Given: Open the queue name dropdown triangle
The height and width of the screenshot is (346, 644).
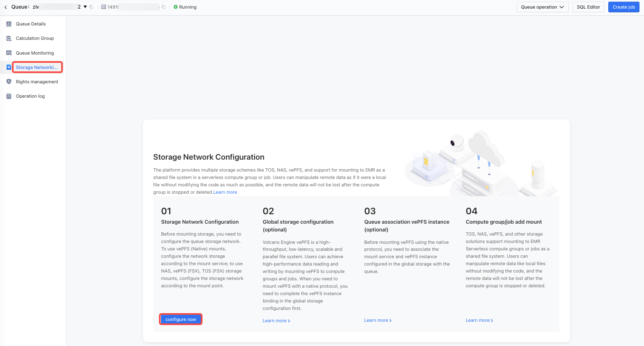Looking at the screenshot, I should point(85,7).
